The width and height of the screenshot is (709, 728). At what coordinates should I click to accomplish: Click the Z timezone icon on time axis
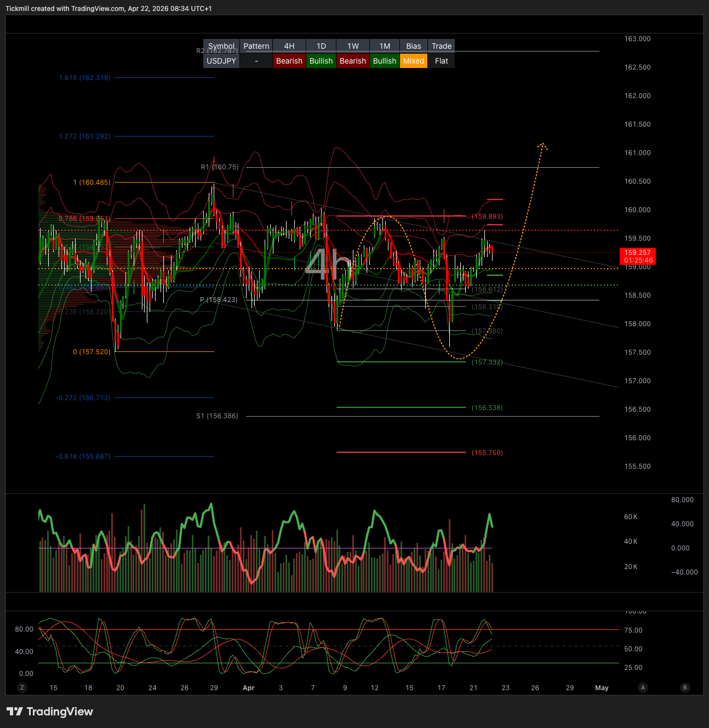click(x=22, y=687)
